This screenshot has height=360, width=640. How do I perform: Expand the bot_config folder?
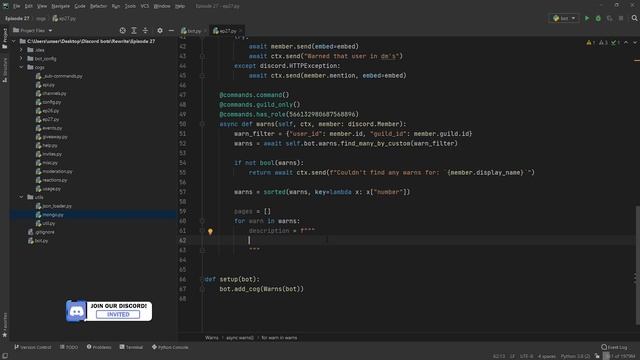point(21,58)
